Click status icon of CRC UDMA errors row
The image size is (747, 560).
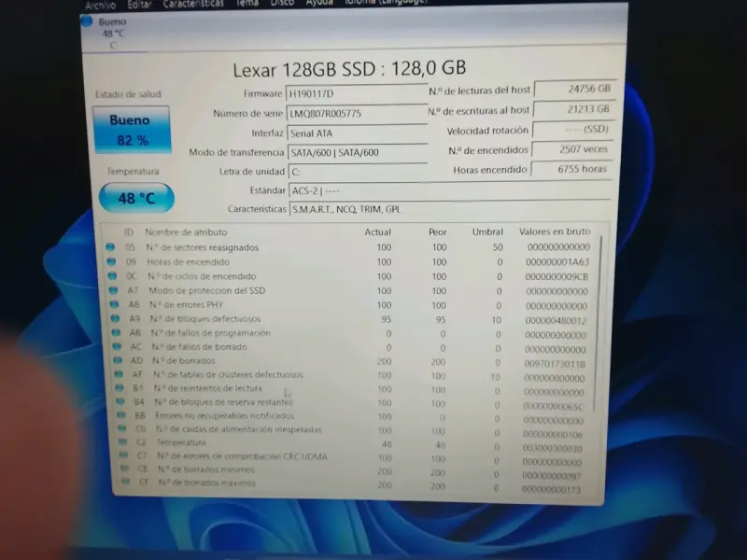124,455
